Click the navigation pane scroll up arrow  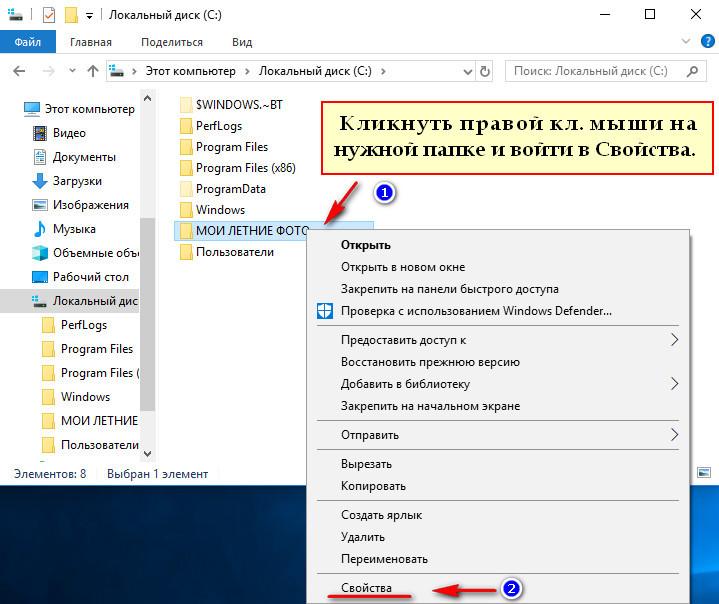(x=147, y=98)
